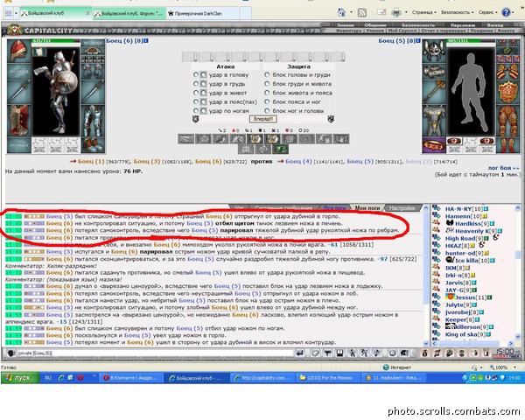Open the Мои логи chat tab
The image size is (525, 420).
tap(367, 208)
